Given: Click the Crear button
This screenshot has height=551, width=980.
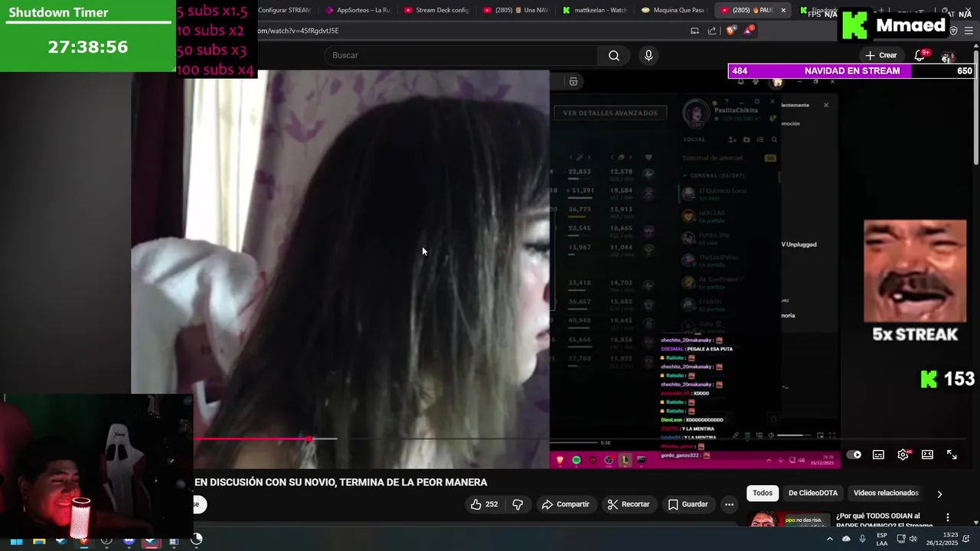Looking at the screenshot, I should [881, 55].
